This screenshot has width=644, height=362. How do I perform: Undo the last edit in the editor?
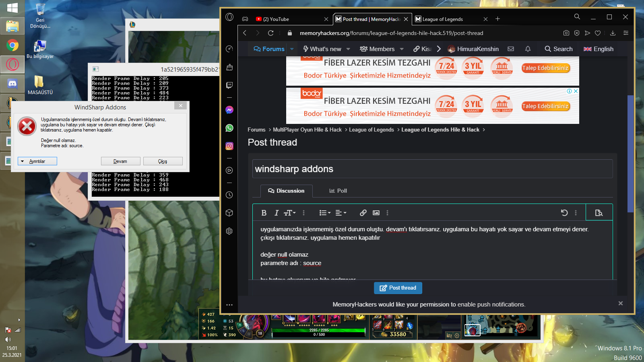564,213
